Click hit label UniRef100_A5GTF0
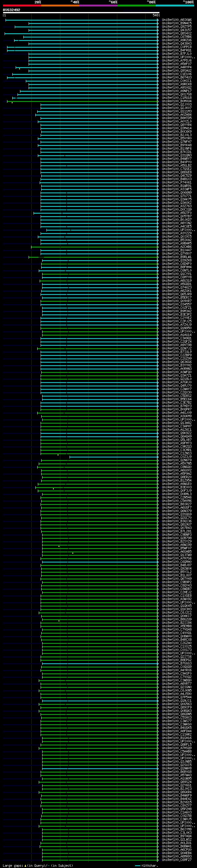Screen dimensions: 197x868 pyautogui.click(x=177, y=213)
